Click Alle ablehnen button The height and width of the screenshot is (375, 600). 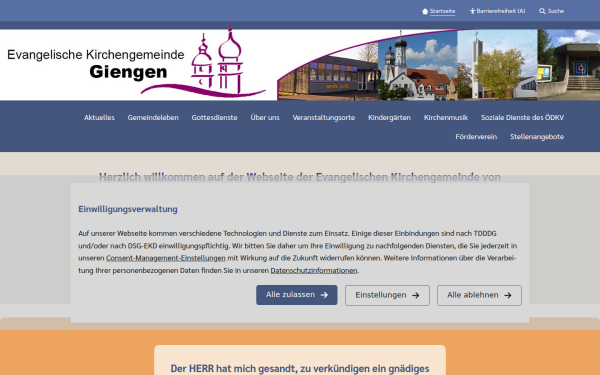479,295
